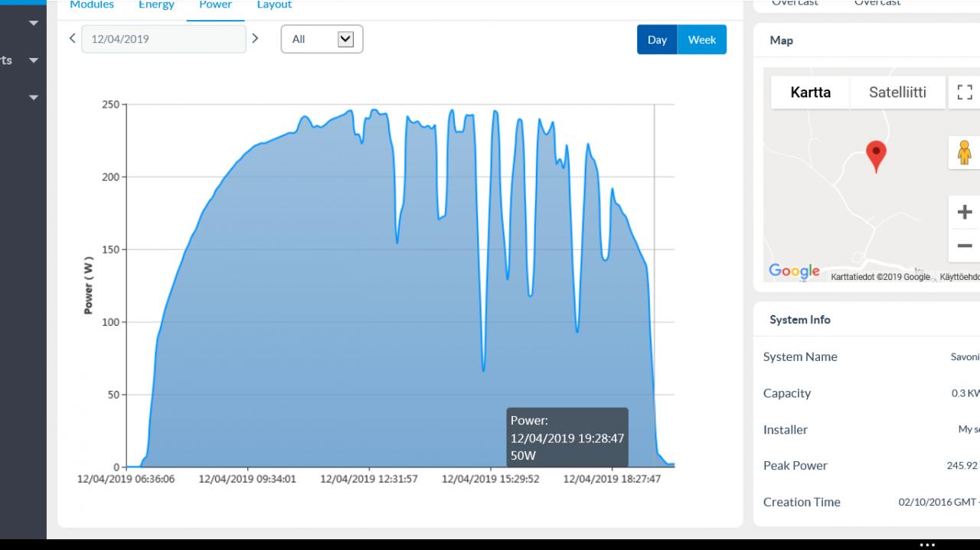Viewport: 980px width, 550px height.
Task: Expand the sidebar section ending in 'rts'
Action: [33, 60]
